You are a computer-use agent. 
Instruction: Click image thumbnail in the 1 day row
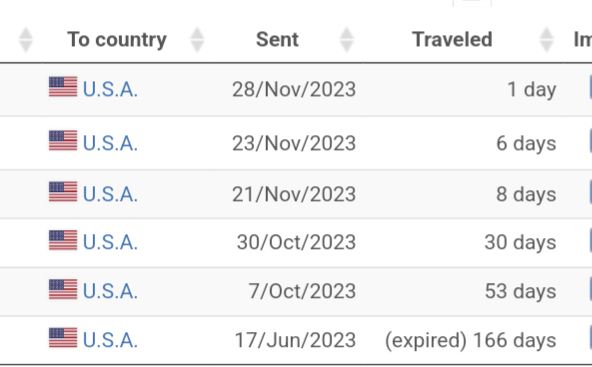pyautogui.click(x=590, y=87)
